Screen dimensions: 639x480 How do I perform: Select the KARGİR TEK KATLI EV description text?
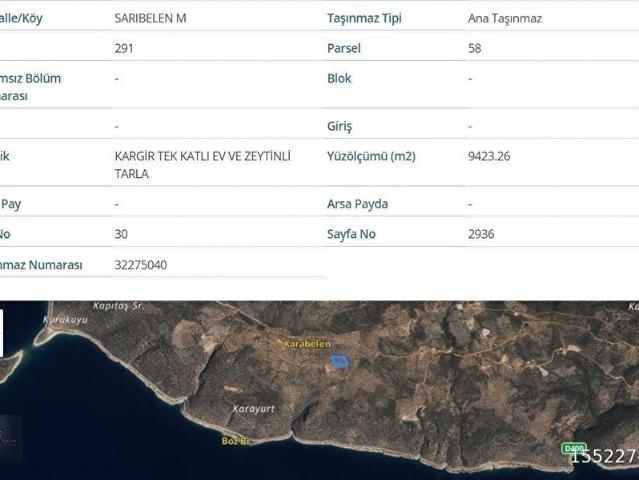click(203, 165)
